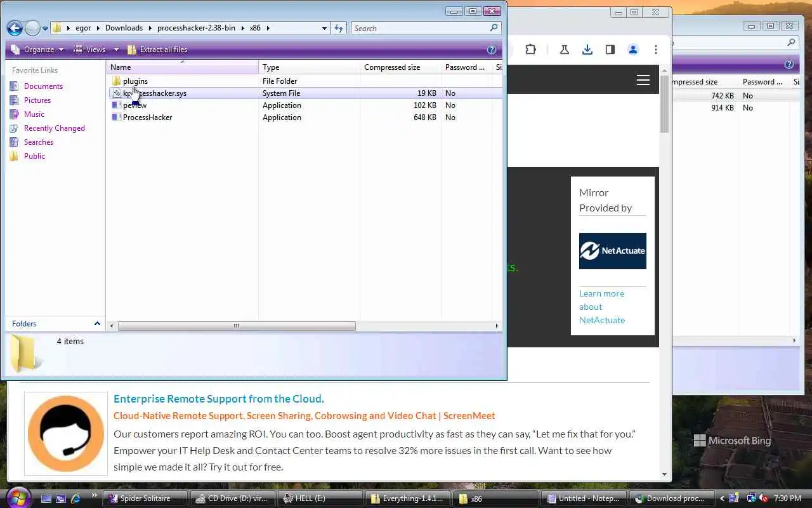Open the address bar history dropdown

coord(324,28)
